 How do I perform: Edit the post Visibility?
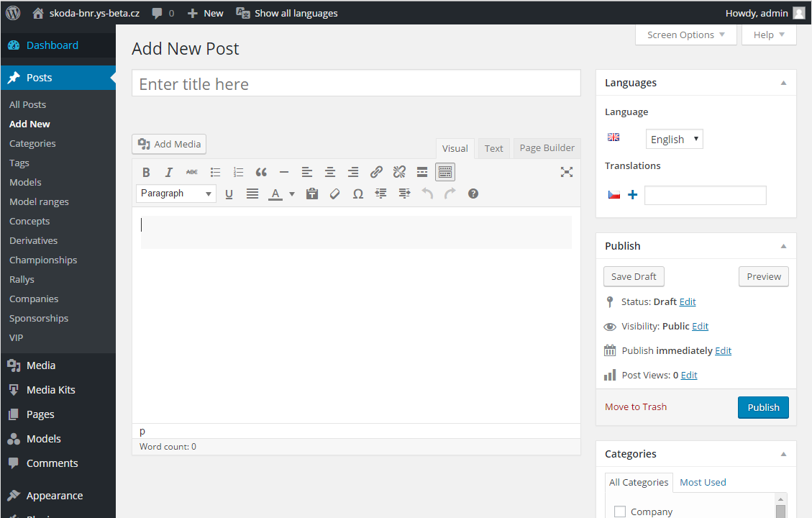pos(700,327)
